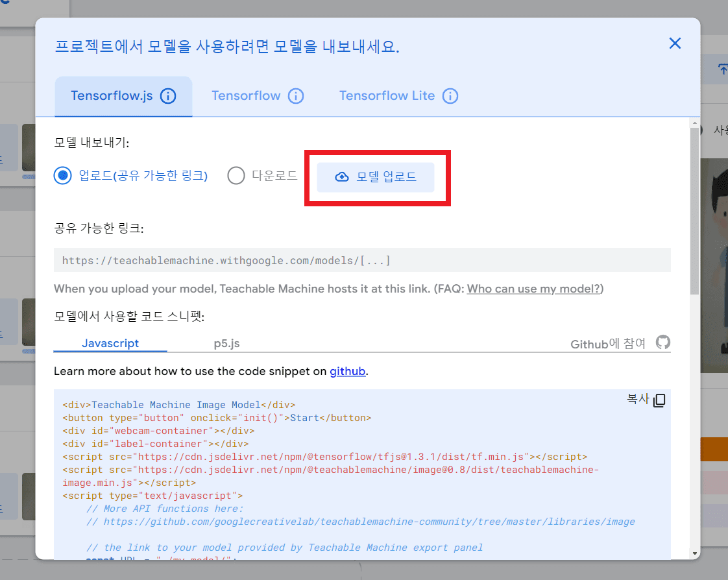Select the Javascript snippet tab
The width and height of the screenshot is (728, 580).
(110, 343)
